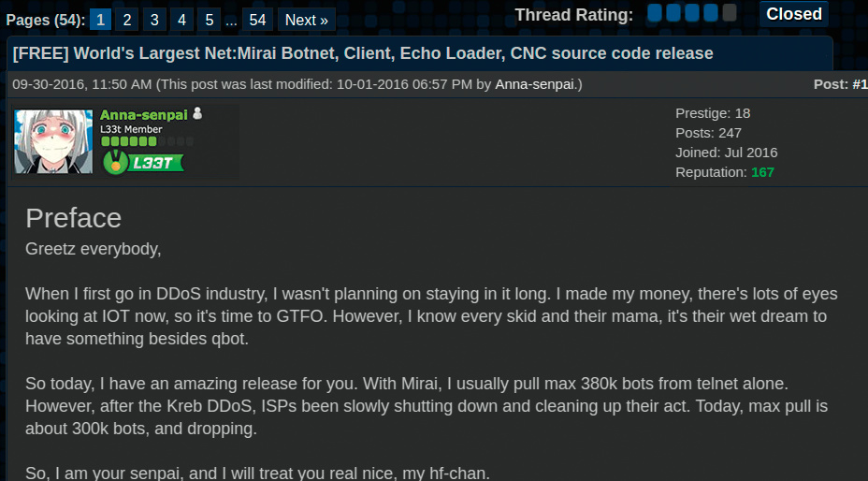Go to page 2 of thread

(x=127, y=20)
